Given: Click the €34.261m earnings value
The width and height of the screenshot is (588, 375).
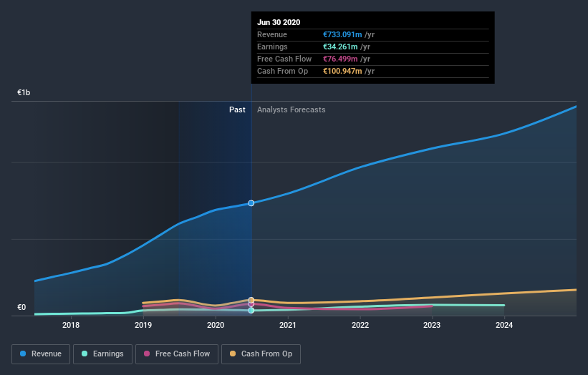Looking at the screenshot, I should coord(340,47).
